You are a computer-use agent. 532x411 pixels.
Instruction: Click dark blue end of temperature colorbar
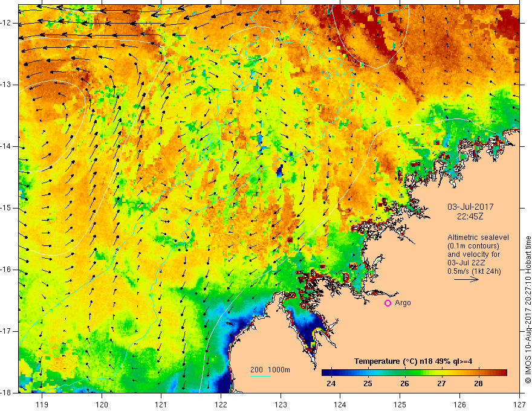(x=325, y=373)
